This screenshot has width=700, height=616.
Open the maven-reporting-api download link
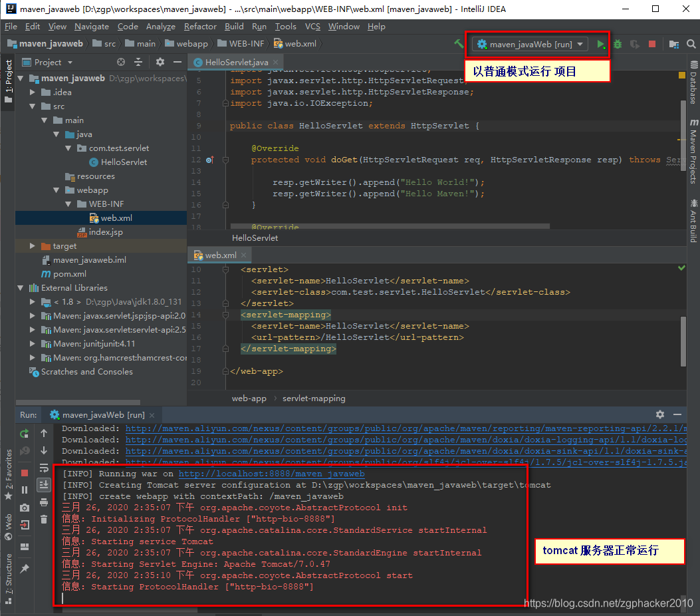406,428
